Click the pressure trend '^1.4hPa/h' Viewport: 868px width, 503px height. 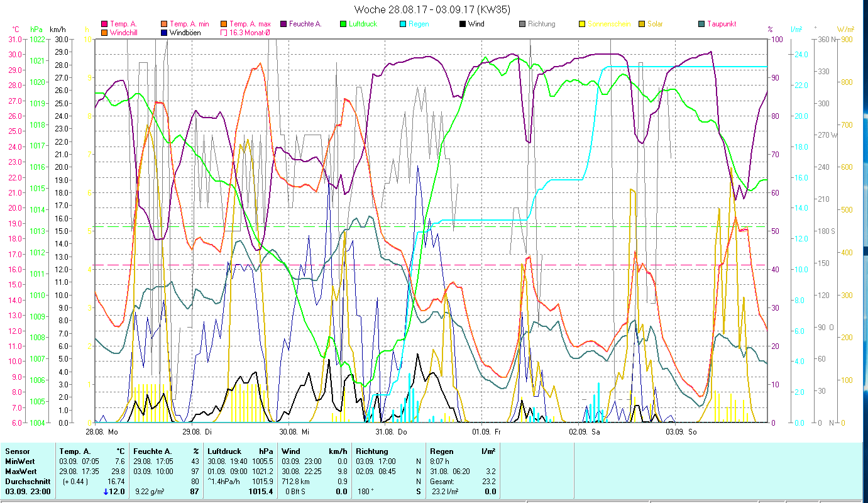pyautogui.click(x=224, y=482)
